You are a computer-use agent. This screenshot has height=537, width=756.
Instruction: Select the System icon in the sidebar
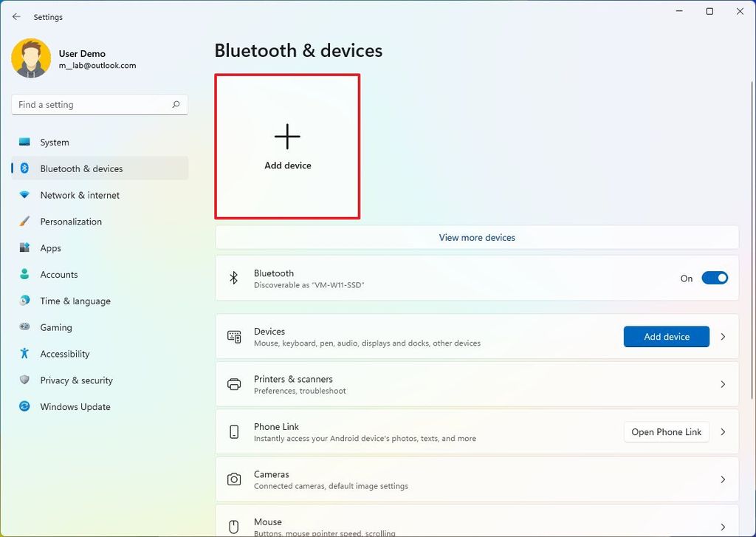[25, 142]
